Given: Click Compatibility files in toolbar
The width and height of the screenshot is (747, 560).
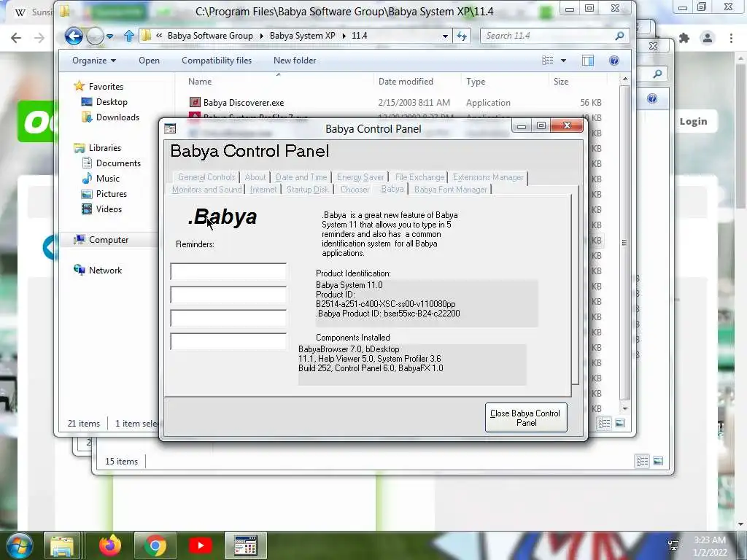Looking at the screenshot, I should 216,61.
